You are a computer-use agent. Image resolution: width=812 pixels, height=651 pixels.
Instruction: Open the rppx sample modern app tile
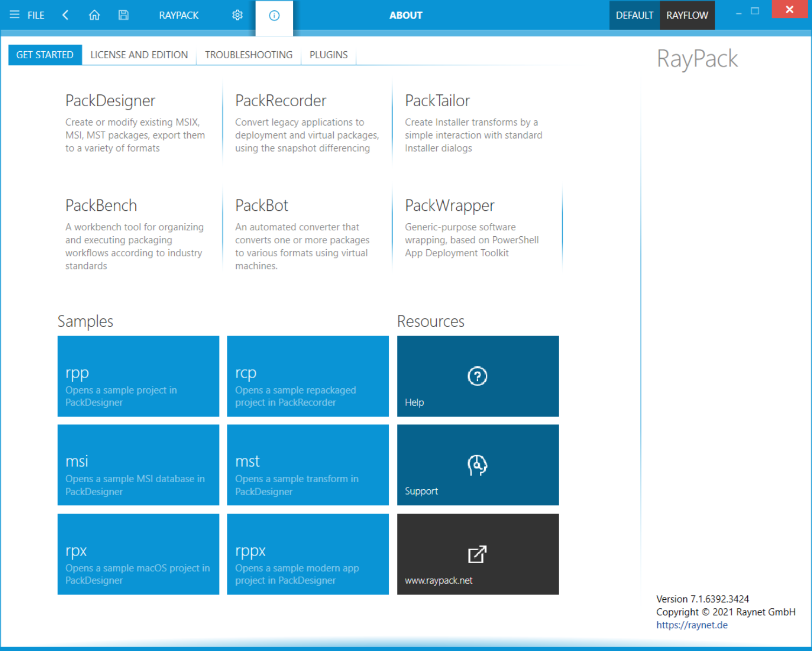308,554
